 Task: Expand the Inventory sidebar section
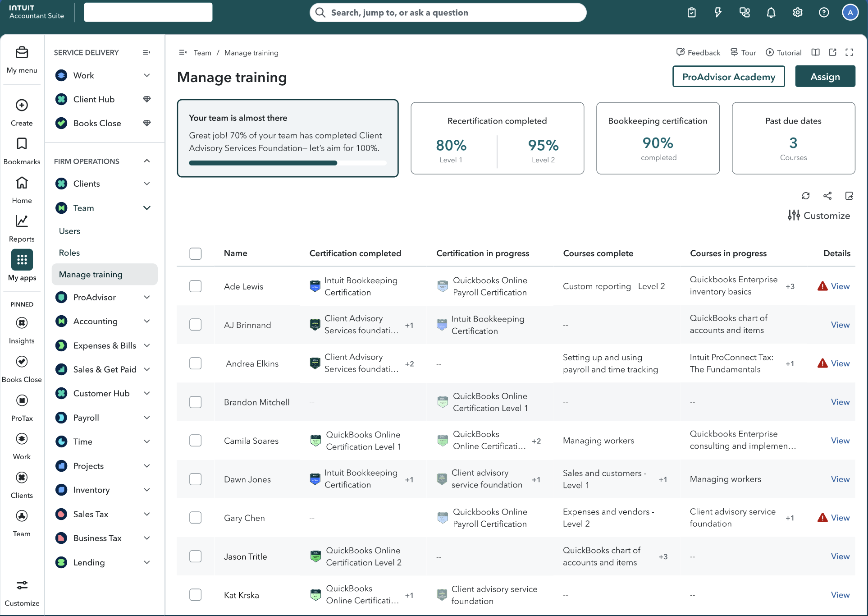click(147, 490)
